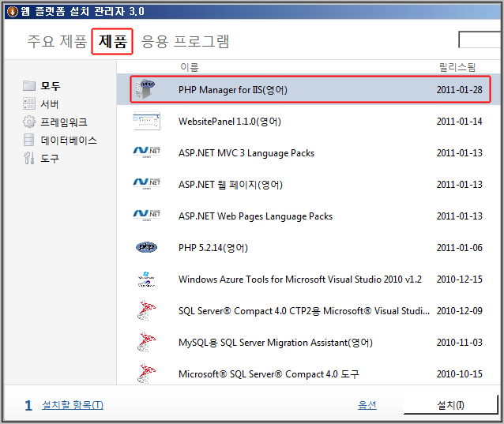Screen dimensions: 504x424
Task: Click the ASP.NET MVC 3 Language Packs icon
Action: coord(147,152)
